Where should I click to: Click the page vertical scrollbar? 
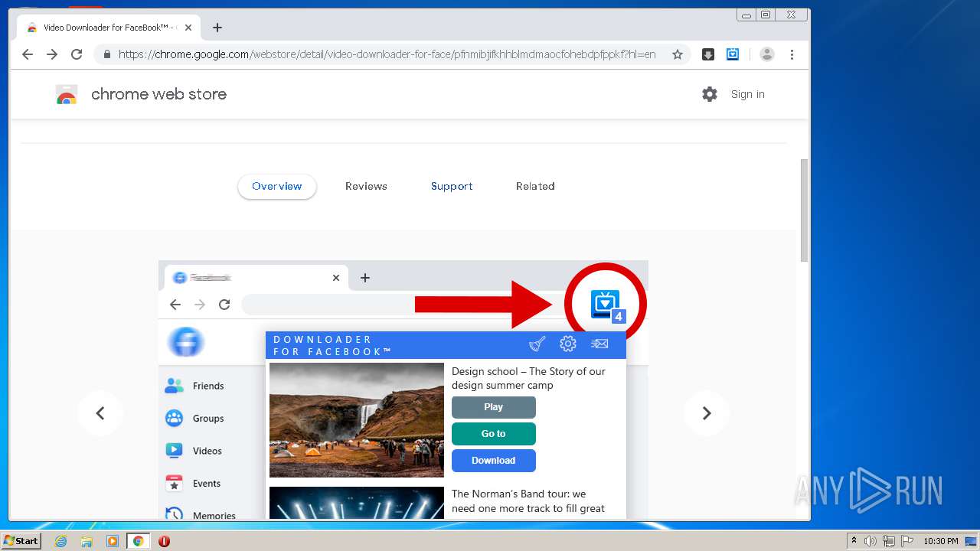(804, 210)
